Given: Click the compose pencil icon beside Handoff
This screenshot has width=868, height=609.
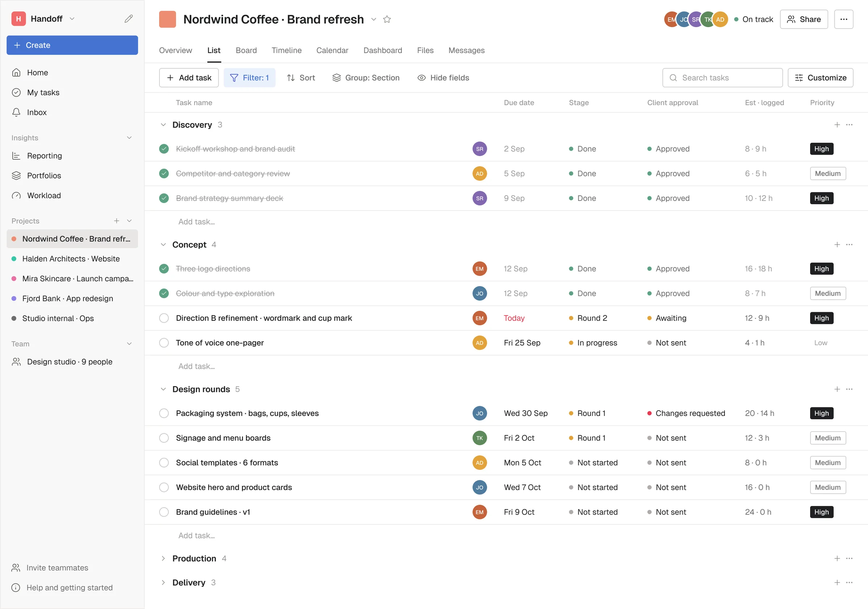Looking at the screenshot, I should [x=128, y=18].
